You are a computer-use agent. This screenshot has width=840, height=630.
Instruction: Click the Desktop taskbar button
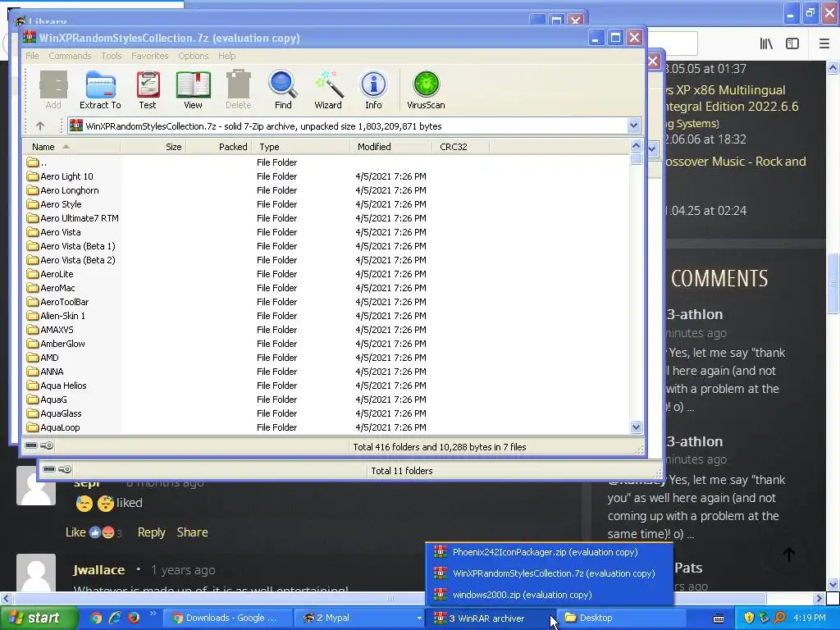(622, 619)
